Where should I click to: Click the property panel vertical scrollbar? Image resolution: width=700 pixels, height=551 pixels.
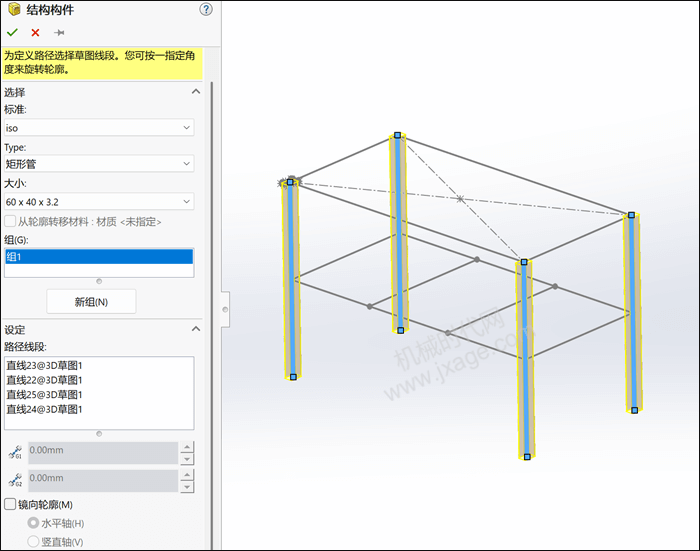click(x=212, y=315)
